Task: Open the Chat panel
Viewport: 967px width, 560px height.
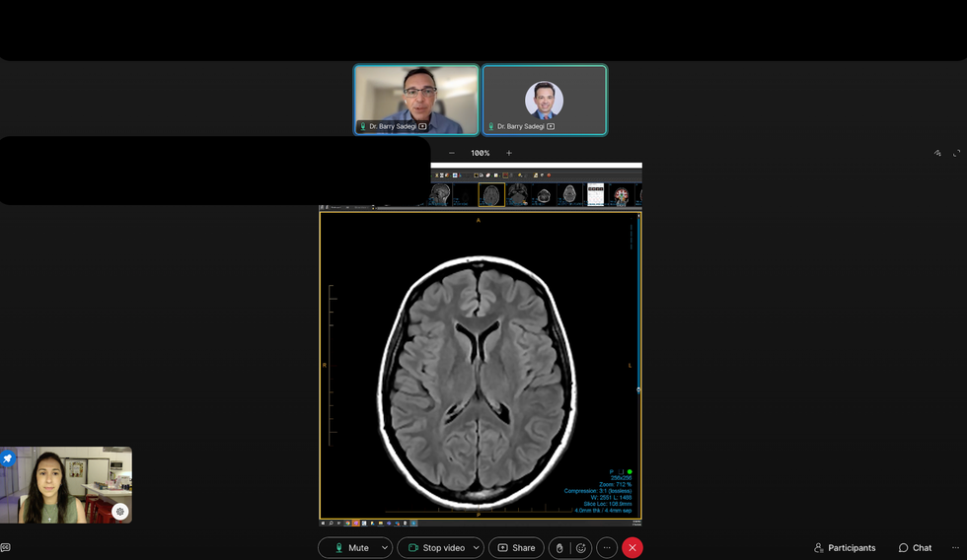Action: tap(915, 548)
